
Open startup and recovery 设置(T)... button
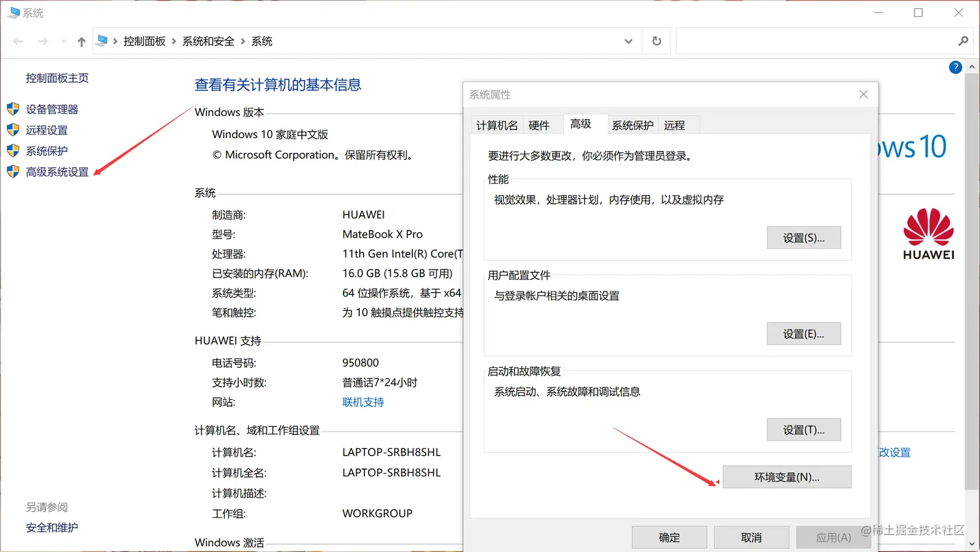click(x=804, y=430)
